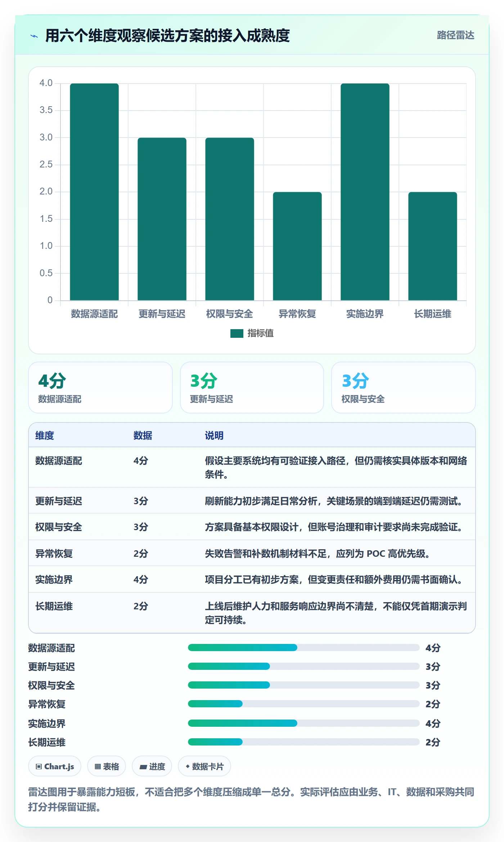Click x-axis label 异常恢复 under chart
The height and width of the screenshot is (842, 504).
[x=297, y=314]
